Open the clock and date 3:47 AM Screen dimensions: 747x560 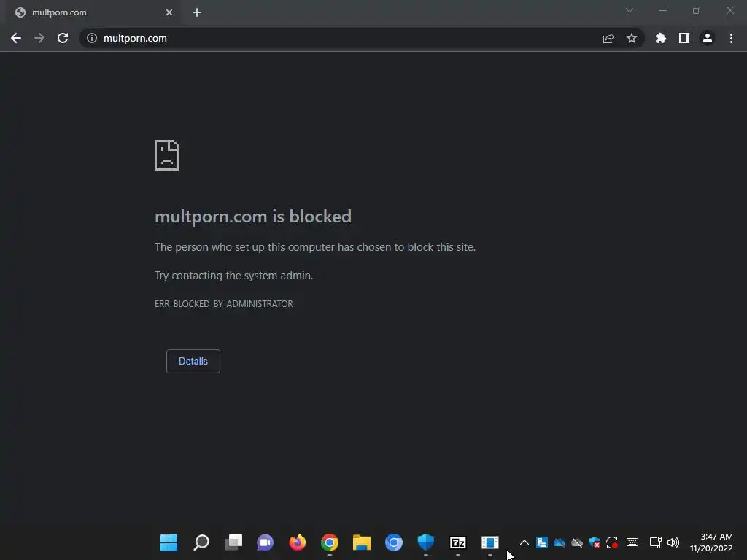tap(711, 542)
